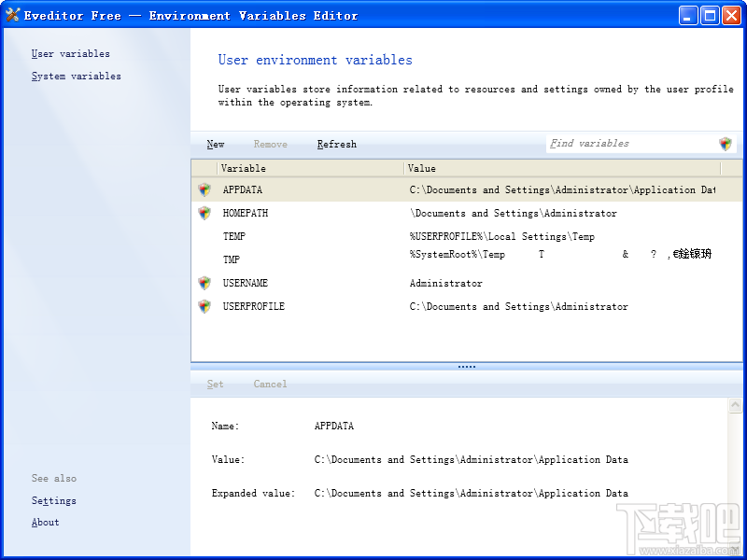
Task: Click the splitter grip dots between panes
Action: tap(466, 367)
